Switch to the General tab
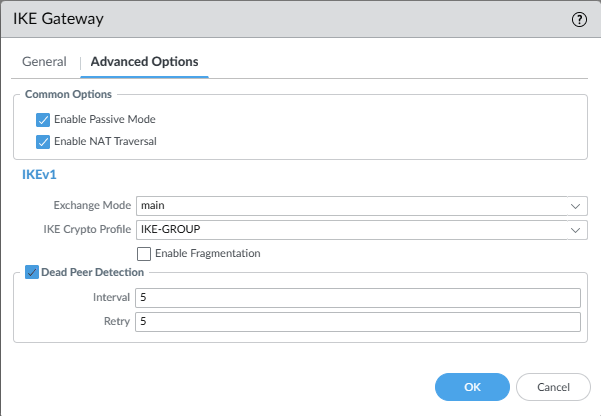The width and height of the screenshot is (602, 416). click(x=44, y=62)
